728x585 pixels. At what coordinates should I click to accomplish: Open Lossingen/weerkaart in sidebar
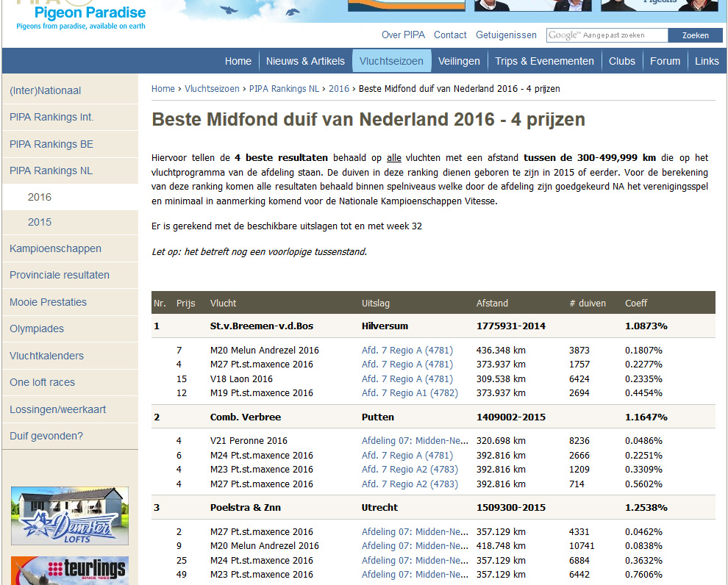point(70,409)
